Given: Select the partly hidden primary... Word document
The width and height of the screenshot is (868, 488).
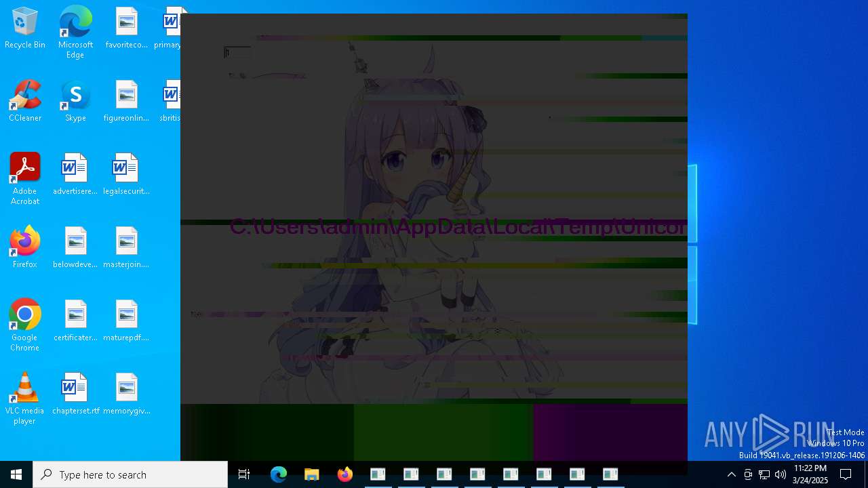Looking at the screenshot, I should [x=168, y=28].
